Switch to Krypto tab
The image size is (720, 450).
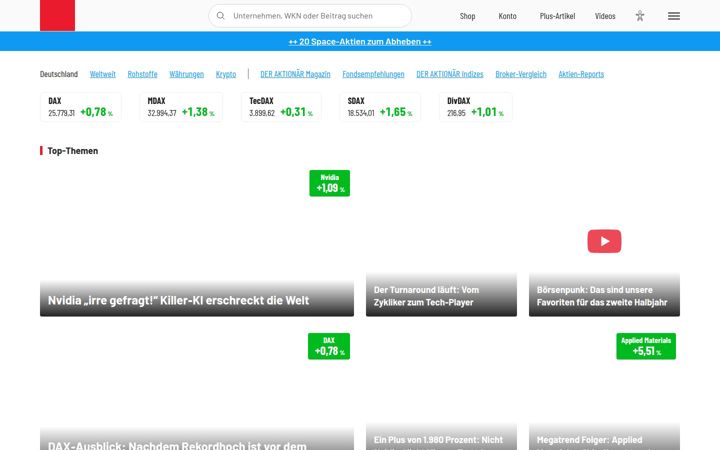click(x=226, y=74)
